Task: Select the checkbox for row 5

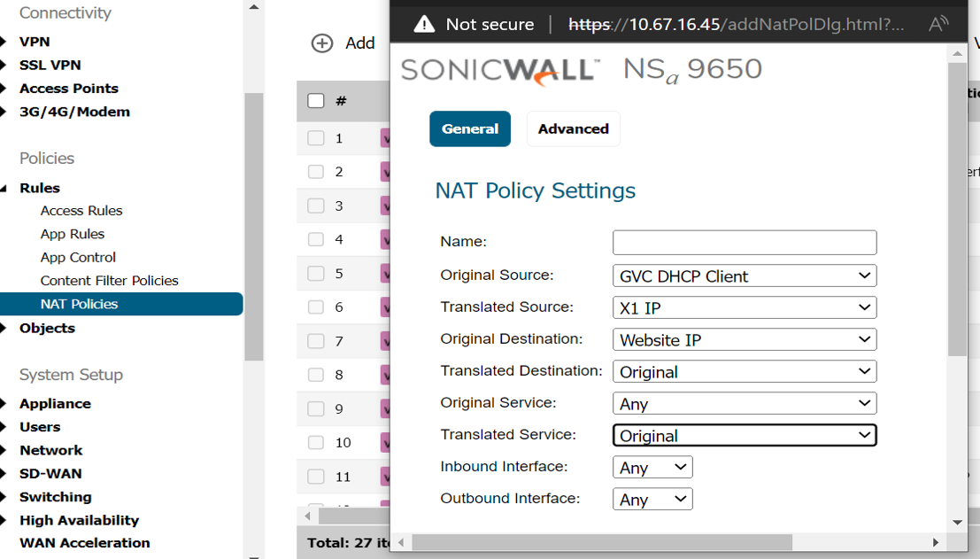Action: tap(316, 274)
